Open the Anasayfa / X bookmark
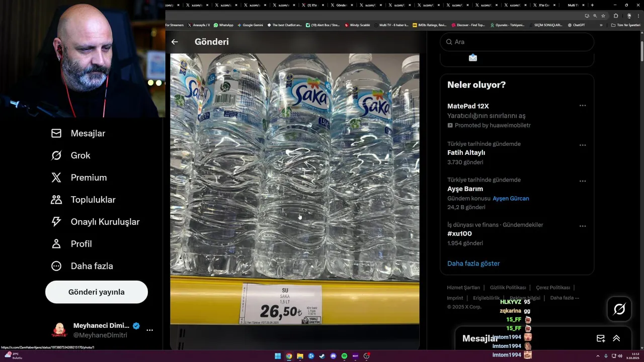The image size is (644, 362). click(x=199, y=25)
